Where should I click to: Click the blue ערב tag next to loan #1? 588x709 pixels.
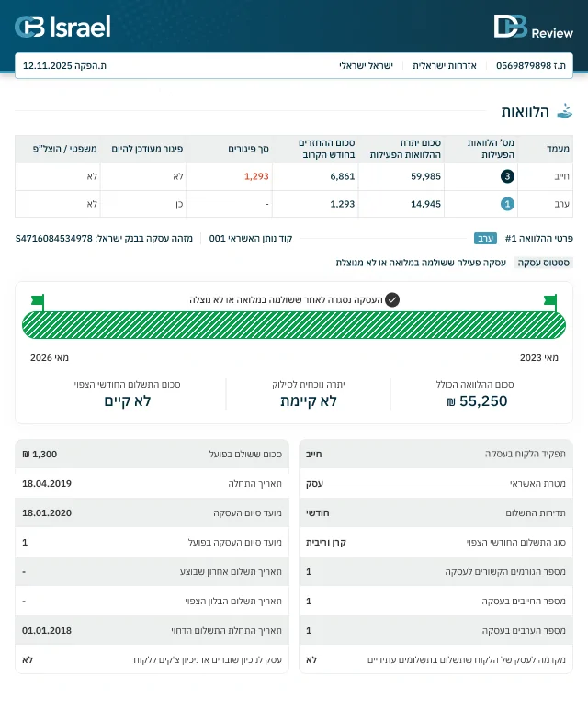(485, 238)
